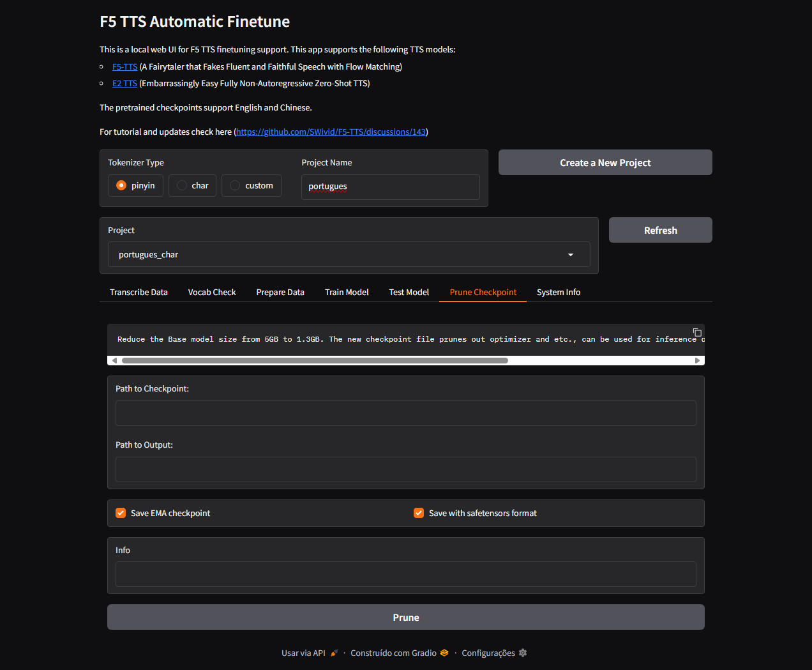The height and width of the screenshot is (670, 812).
Task: Click left arrow of the horizontal scrollbar
Action: [114, 360]
